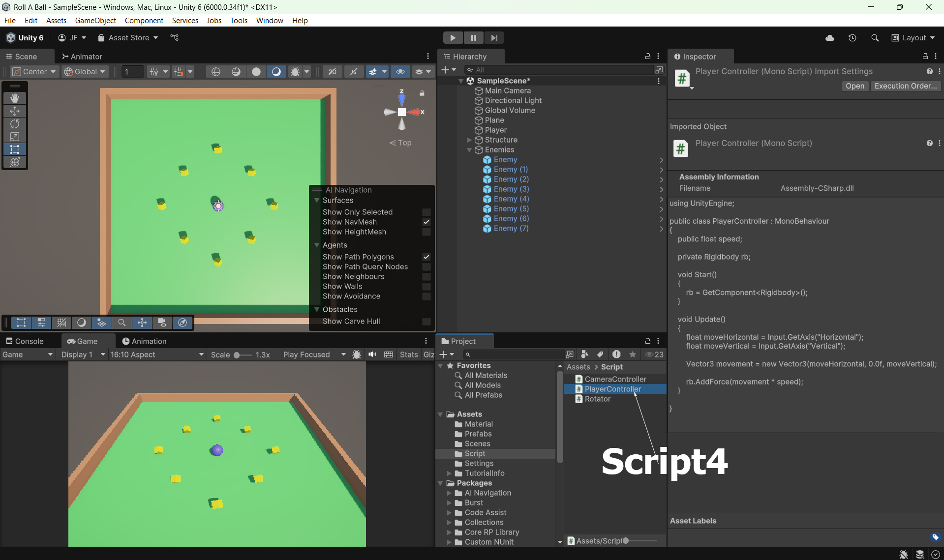Image resolution: width=944 pixels, height=560 pixels.
Task: Open the Undo History icon
Action: 853,38
